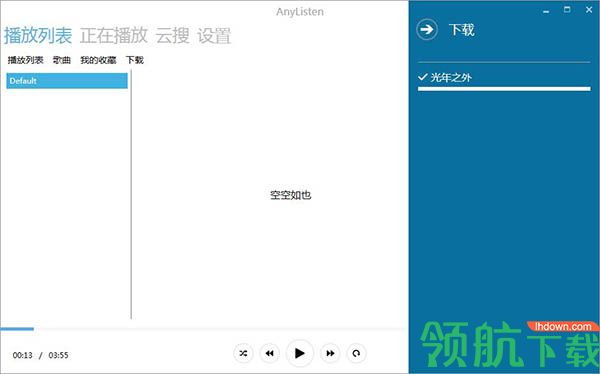600x374 pixels.
Task: Select the 下载 sub-tab
Action: coord(135,60)
